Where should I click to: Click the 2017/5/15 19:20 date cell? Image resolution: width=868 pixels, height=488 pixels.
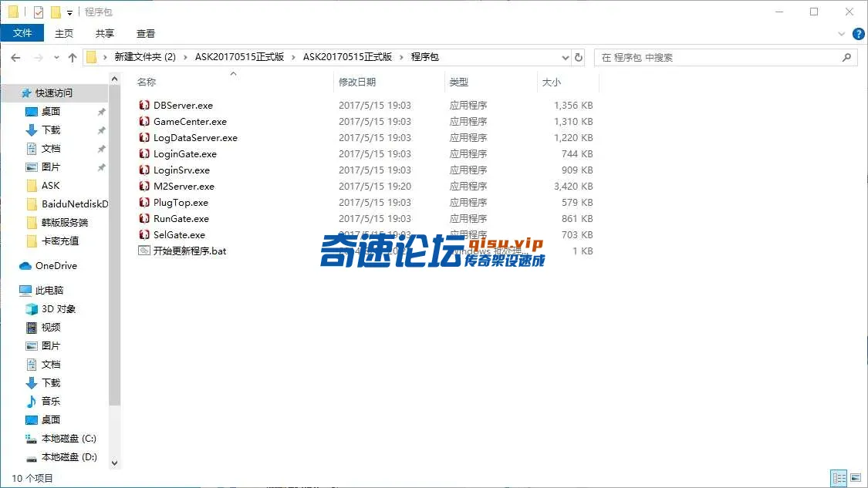tap(375, 187)
